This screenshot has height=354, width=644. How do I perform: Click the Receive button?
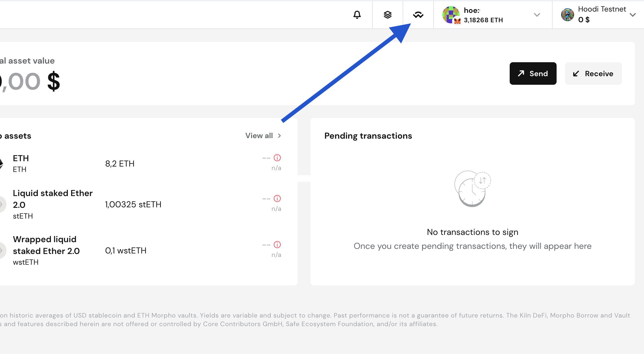pos(593,73)
